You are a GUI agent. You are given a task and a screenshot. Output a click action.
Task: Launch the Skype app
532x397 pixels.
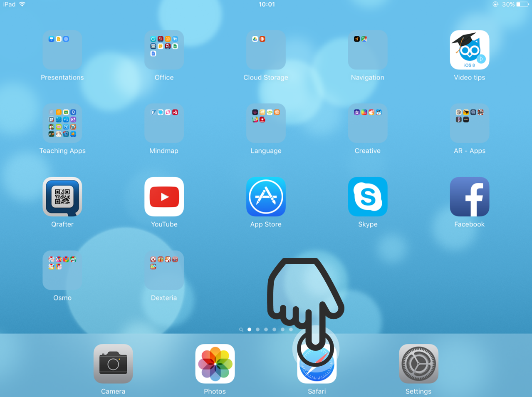tap(368, 197)
